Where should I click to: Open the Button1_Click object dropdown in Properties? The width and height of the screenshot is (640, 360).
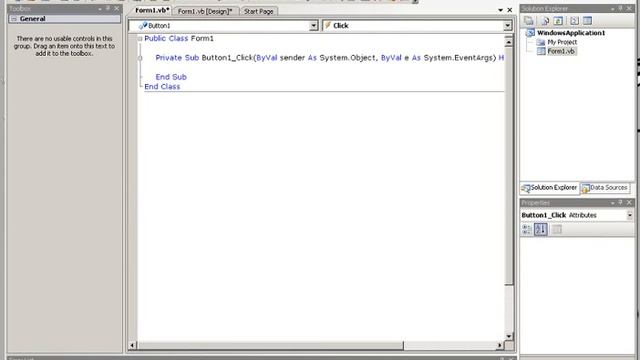[x=630, y=215]
